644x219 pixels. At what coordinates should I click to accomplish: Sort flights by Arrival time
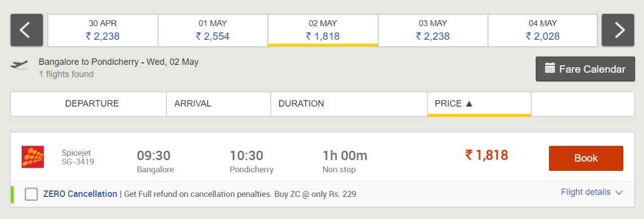[193, 103]
